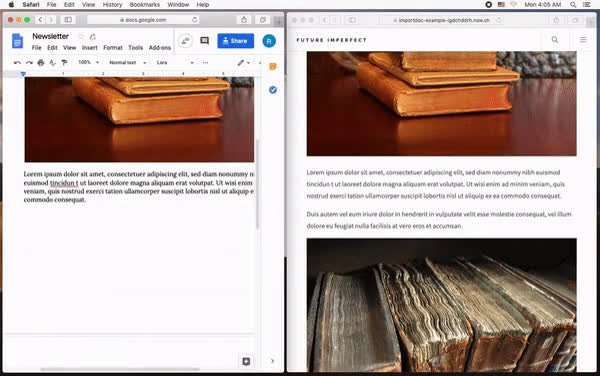The height and width of the screenshot is (376, 600).
Task: Star the Newsletter document
Action: [81, 37]
